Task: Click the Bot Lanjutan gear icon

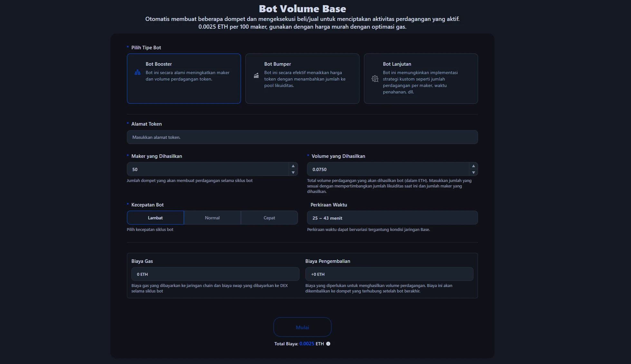Action: [x=375, y=79]
